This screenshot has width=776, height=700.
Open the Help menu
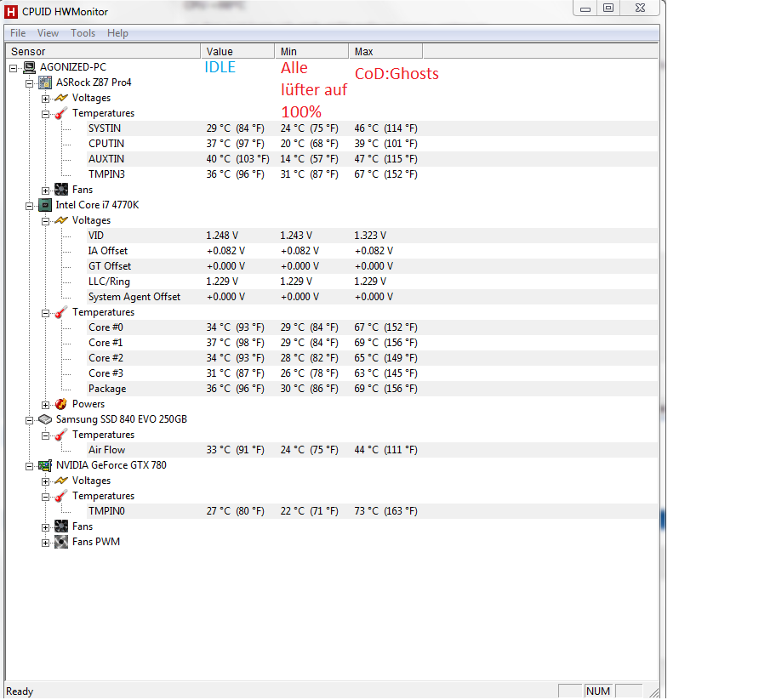(117, 33)
